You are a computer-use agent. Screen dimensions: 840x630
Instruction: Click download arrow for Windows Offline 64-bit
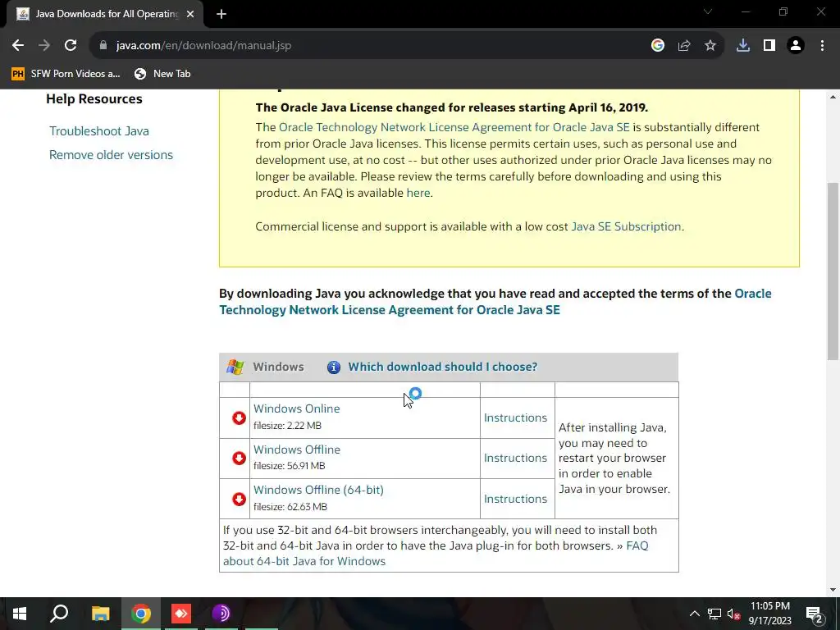[239, 500]
